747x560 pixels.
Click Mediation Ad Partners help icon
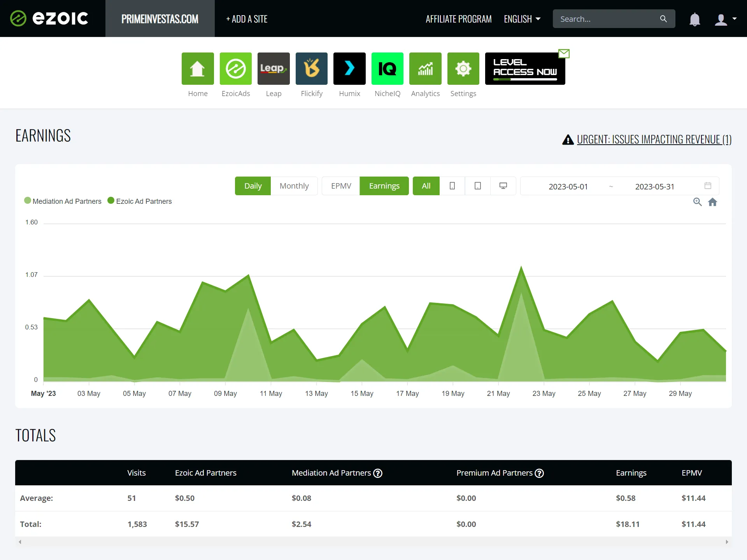(x=378, y=473)
